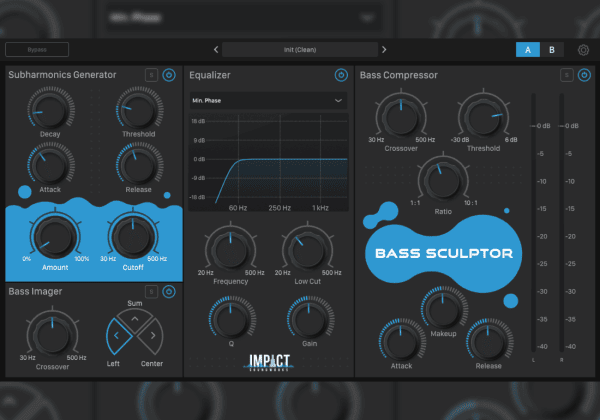Switch to B state
The width and height of the screenshot is (600, 420).
click(x=552, y=50)
